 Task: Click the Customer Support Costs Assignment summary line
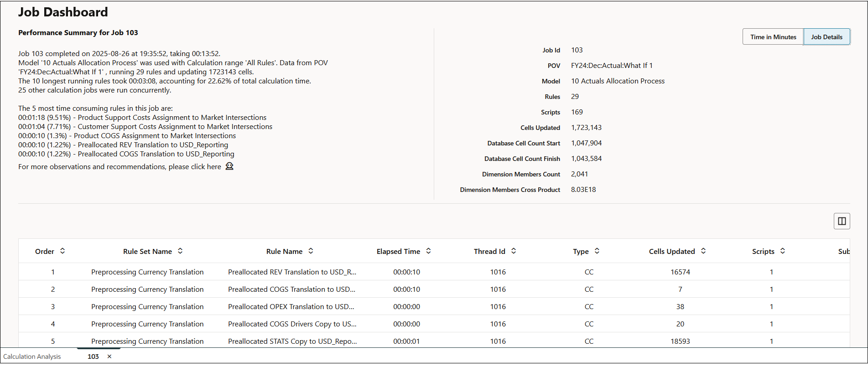click(x=145, y=127)
